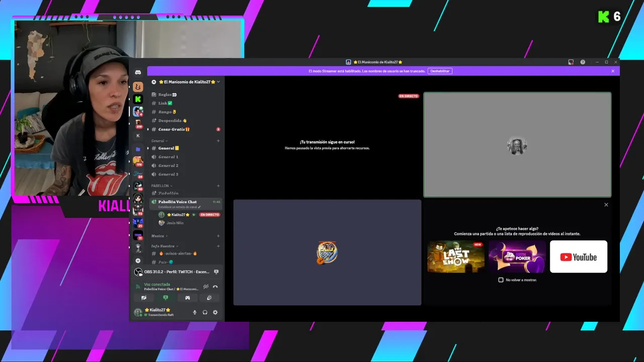644x362 pixels.
Task: Add channel in PABELLON category
Action: (218, 186)
